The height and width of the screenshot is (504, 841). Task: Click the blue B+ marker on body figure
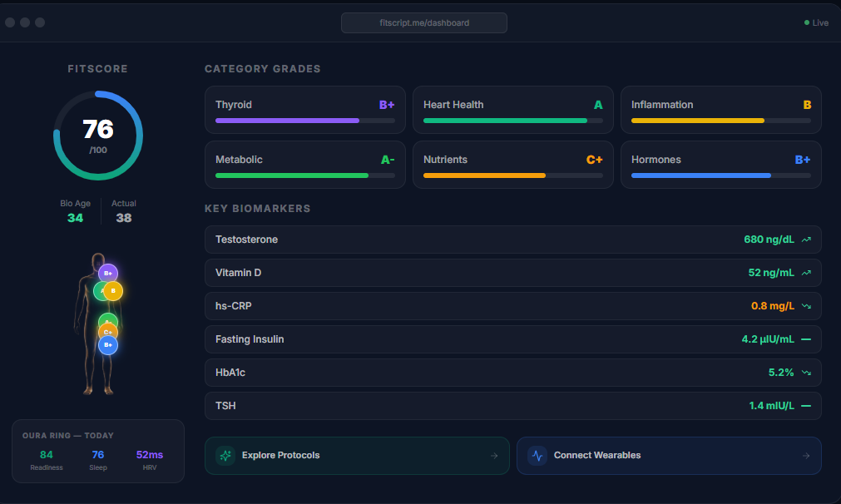(x=108, y=345)
